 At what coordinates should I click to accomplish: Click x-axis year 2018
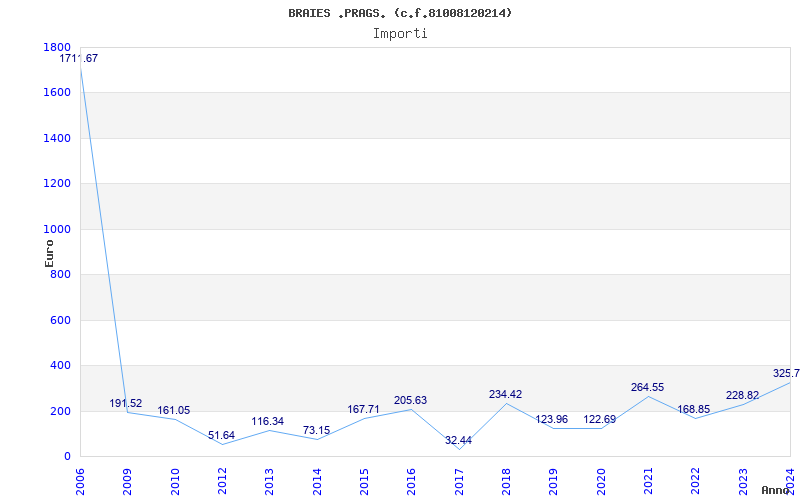click(506, 482)
